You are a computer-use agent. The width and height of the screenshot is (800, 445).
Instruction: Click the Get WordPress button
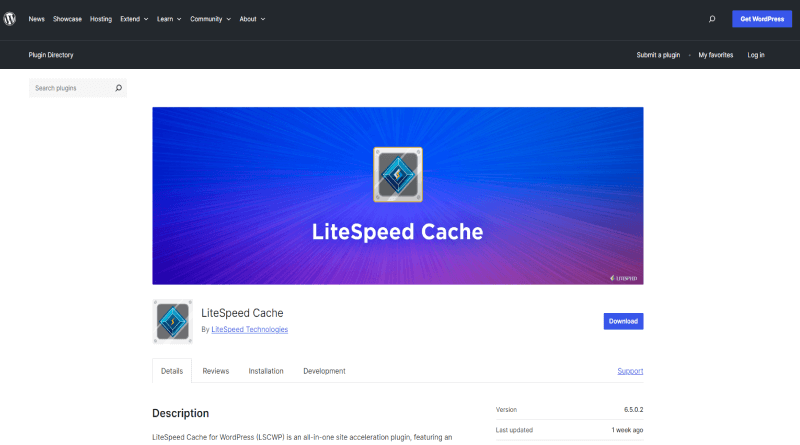[x=762, y=19]
